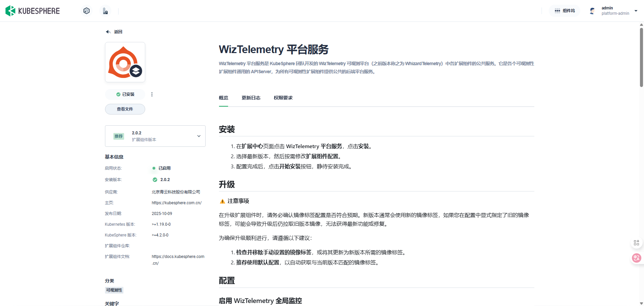Click the 升级 section heading
644x306 pixels.
pos(227,184)
